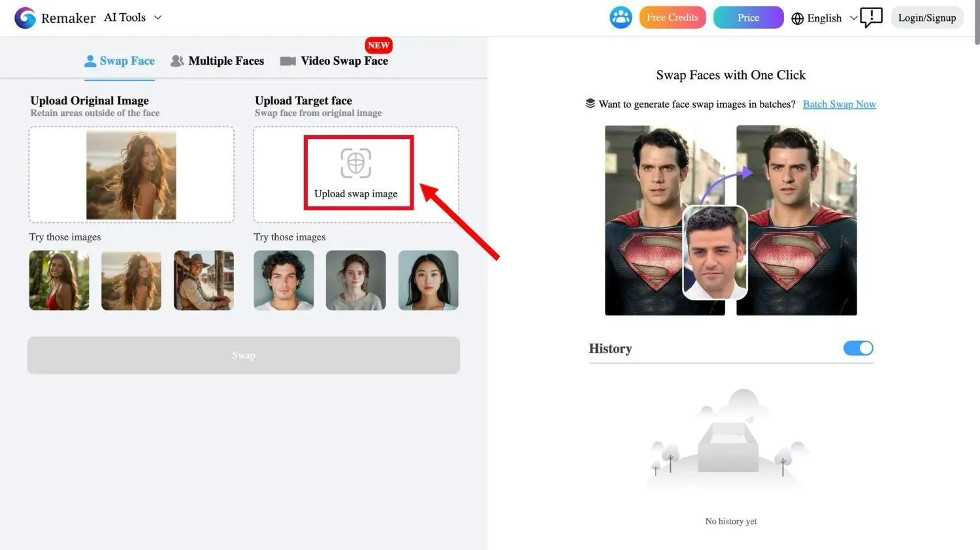Click the uploaded original image preview
Viewport: 980px width, 550px height.
coord(131,175)
